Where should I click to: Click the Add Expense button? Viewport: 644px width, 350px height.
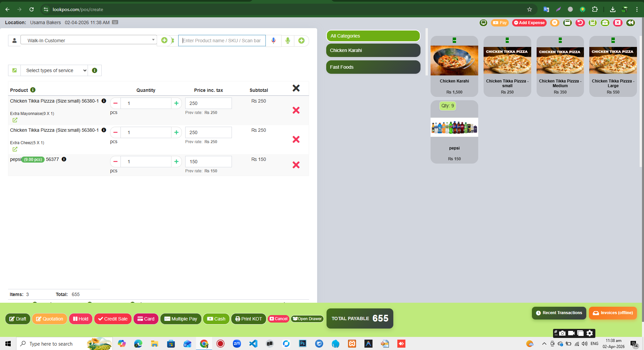[x=529, y=23]
